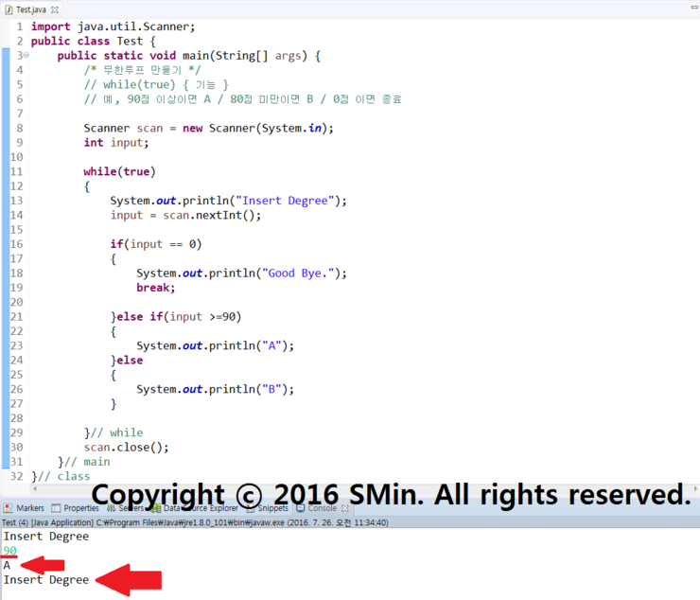Click the editor scrollbar left arrow

click(x=35, y=488)
